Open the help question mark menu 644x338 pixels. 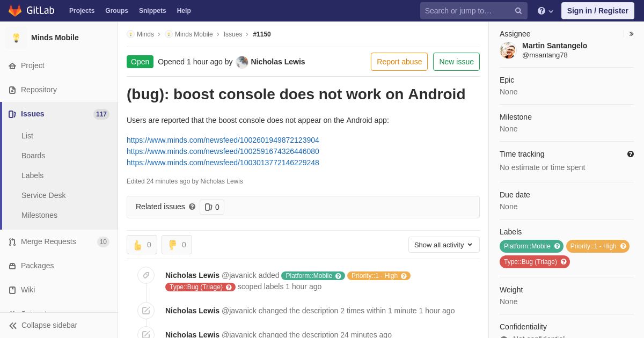click(545, 11)
